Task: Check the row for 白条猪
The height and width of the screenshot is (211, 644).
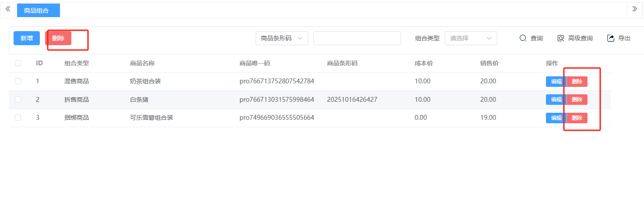Action: click(18, 100)
